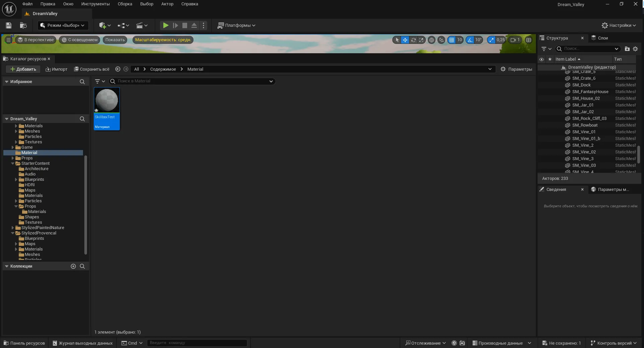Switch to the Слои tab

coord(600,38)
